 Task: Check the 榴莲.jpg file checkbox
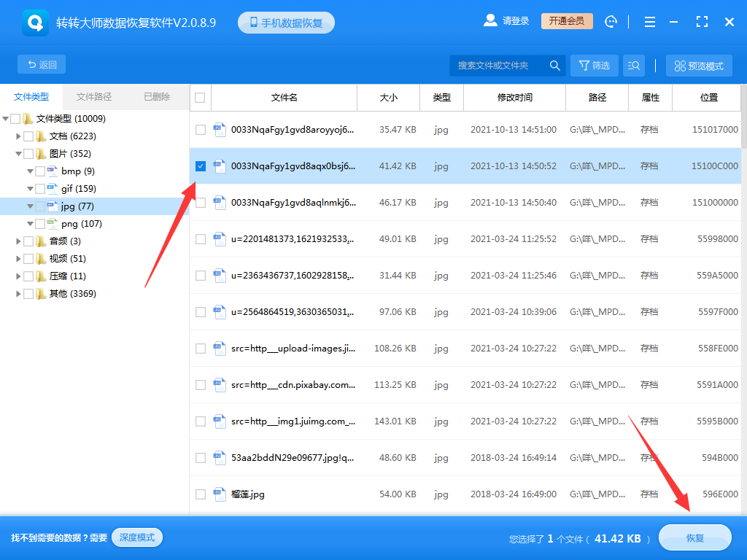[x=200, y=494]
